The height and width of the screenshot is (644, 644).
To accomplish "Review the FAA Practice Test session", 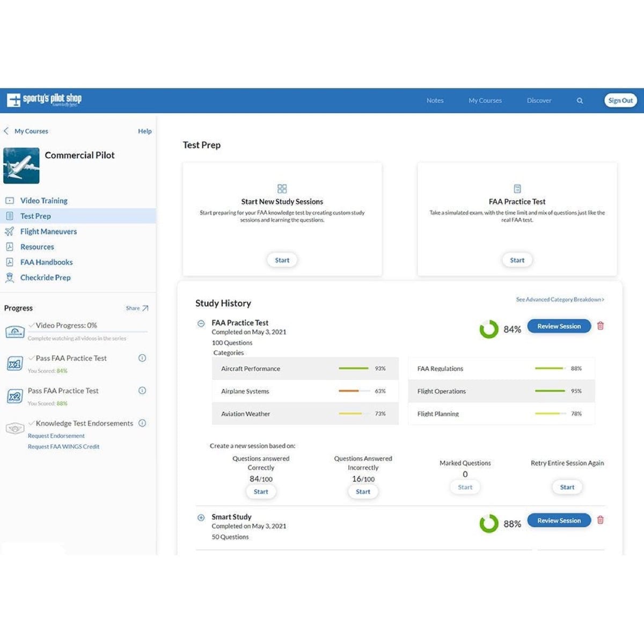I will click(x=559, y=326).
